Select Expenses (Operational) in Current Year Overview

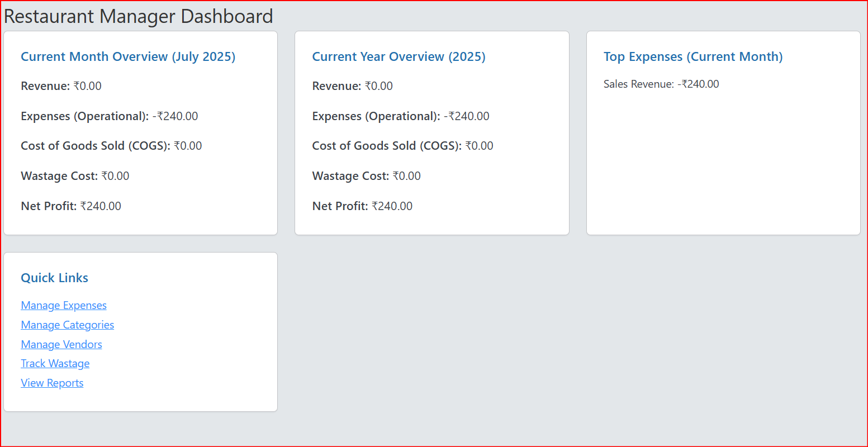click(x=400, y=116)
